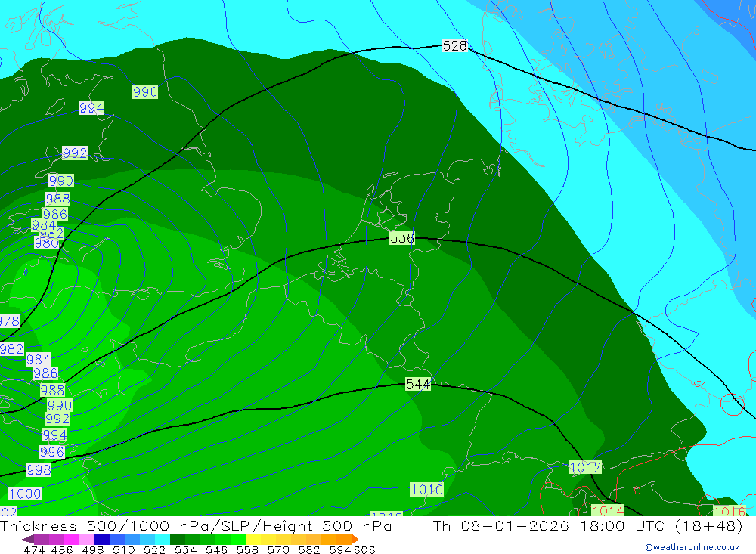Click the map title 'Thickness 500/1000 hPa/SLP/Height 500 hPa'

coord(197,526)
